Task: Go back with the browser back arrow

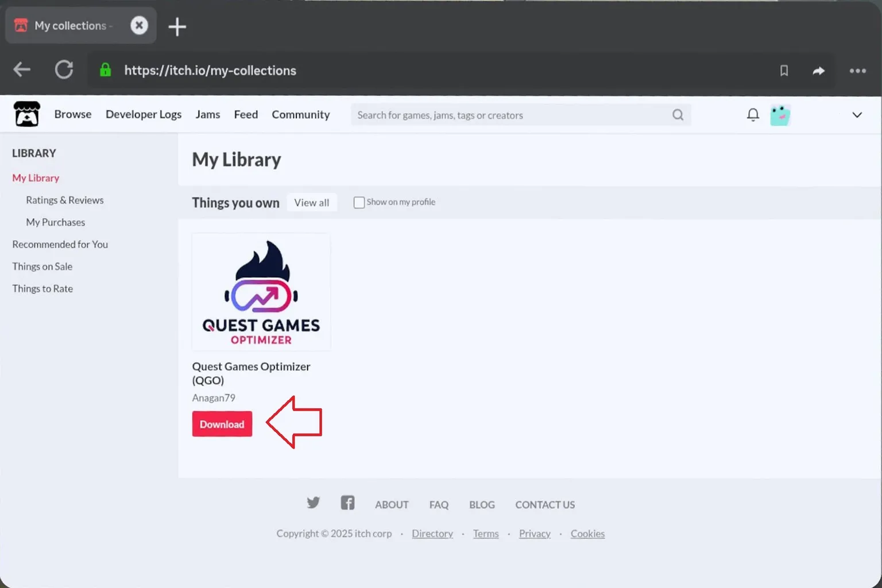Action: tap(22, 70)
